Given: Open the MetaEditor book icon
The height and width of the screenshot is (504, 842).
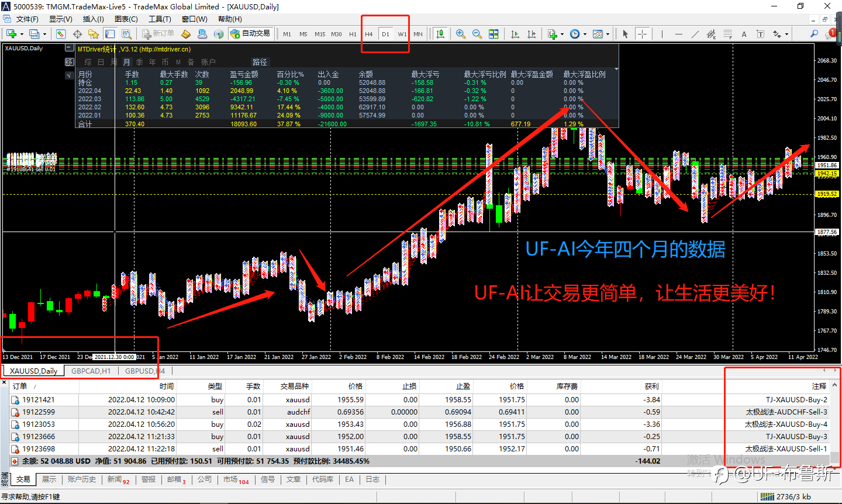Looking at the screenshot, I should 186,34.
